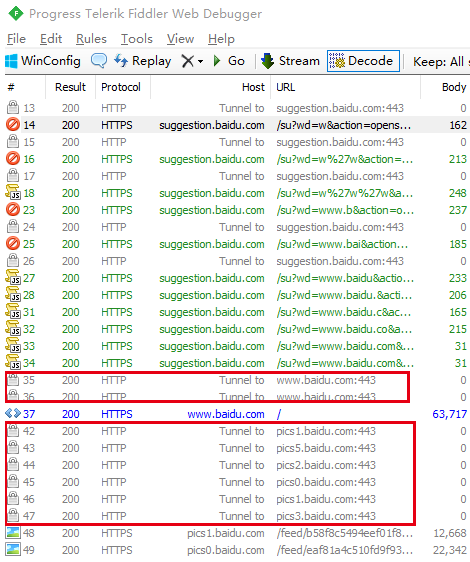Select /su?wd=www.baidu.c&ac URL in session 31
The height and width of the screenshot is (562, 470).
coord(343,312)
